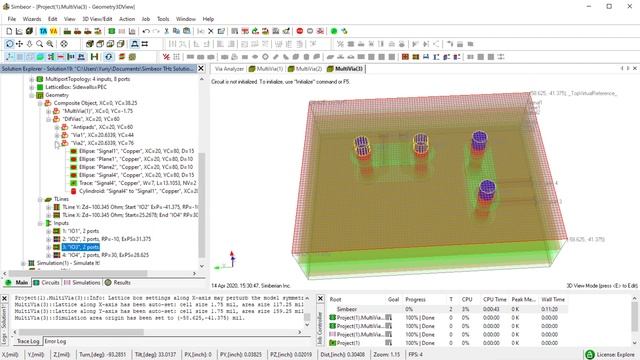Expand the Simulation(1) - Simulate It! node
Screen dimensions: 640x360
coord(23,263)
